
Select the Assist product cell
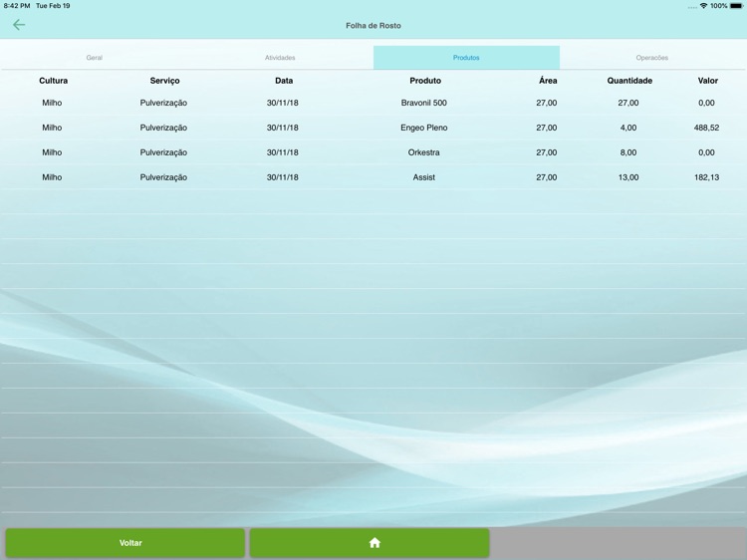click(424, 176)
